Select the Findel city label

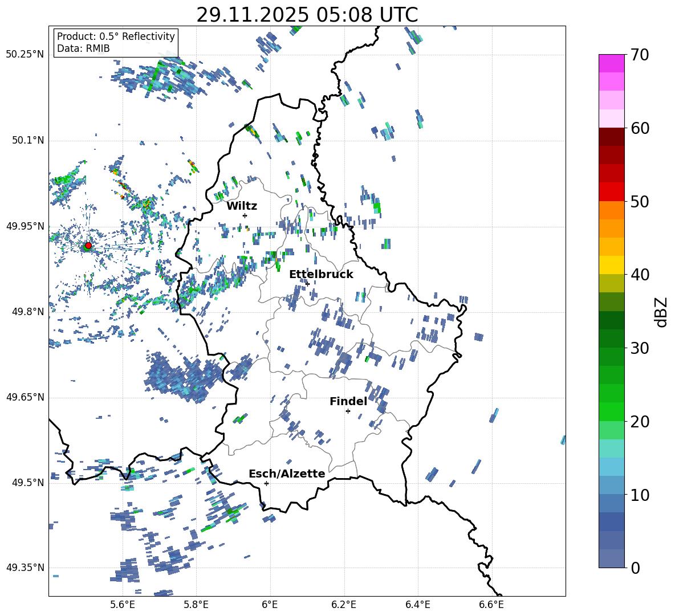coord(348,401)
